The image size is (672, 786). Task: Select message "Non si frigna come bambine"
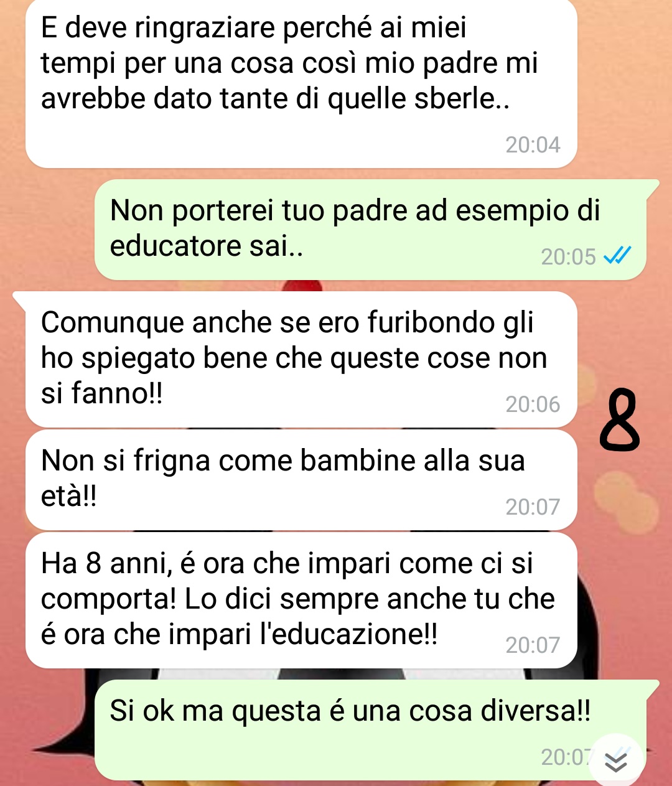click(301, 480)
